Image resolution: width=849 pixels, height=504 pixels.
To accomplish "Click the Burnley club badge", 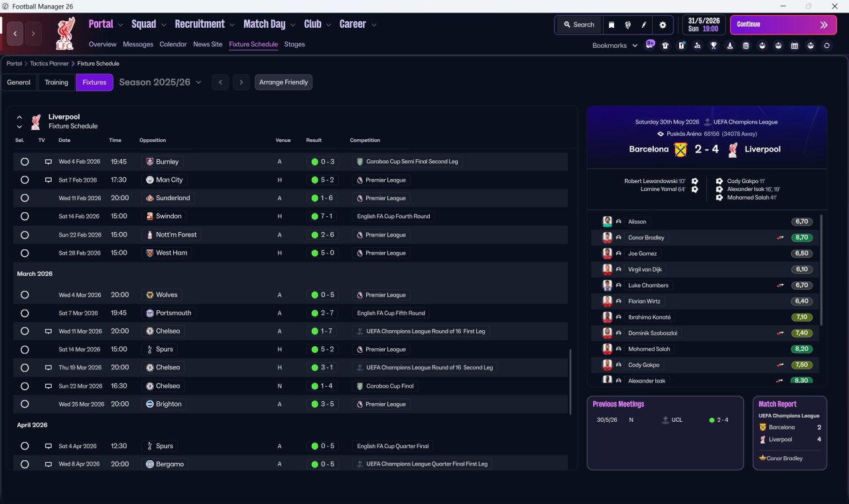I will point(149,162).
